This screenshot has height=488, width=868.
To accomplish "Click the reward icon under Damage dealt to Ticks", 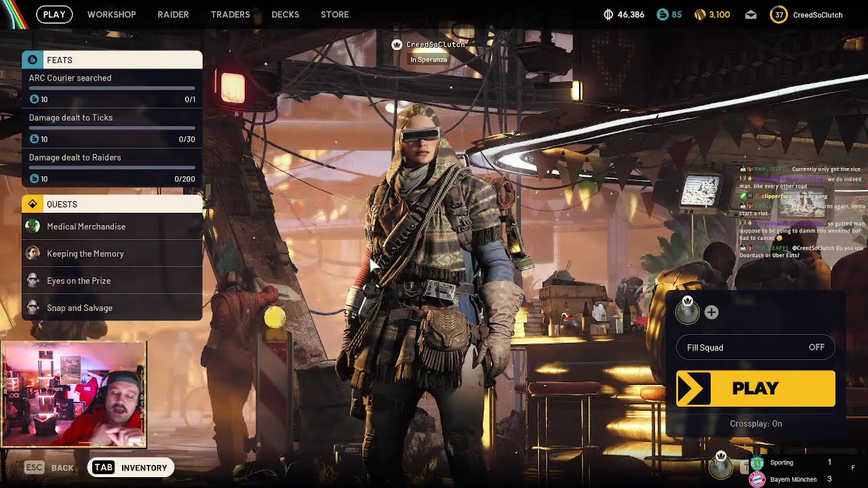I will (x=35, y=139).
